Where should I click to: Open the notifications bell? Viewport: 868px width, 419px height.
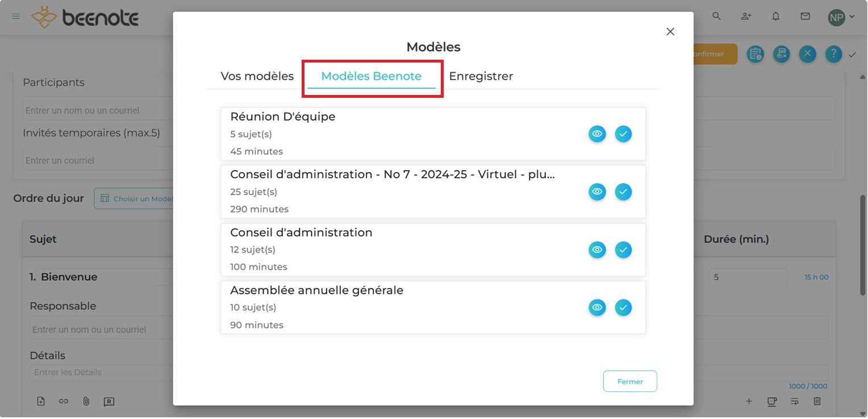(x=776, y=16)
